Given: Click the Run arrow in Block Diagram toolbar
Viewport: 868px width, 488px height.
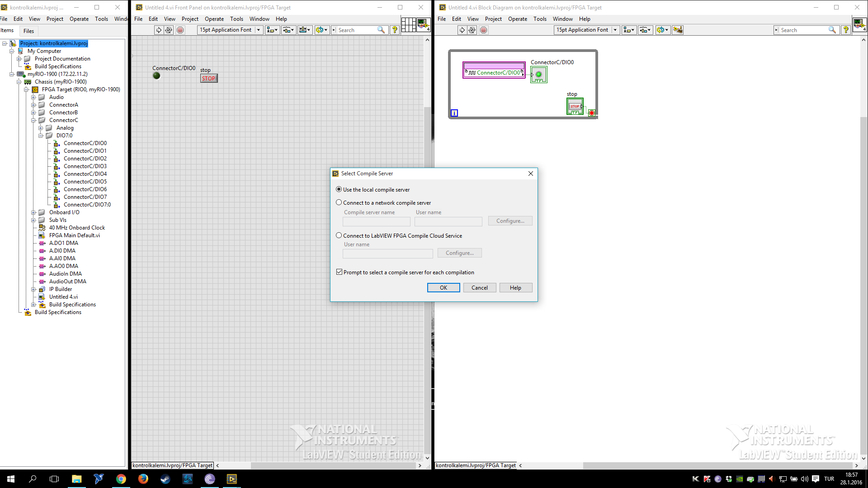Looking at the screenshot, I should click(x=462, y=30).
